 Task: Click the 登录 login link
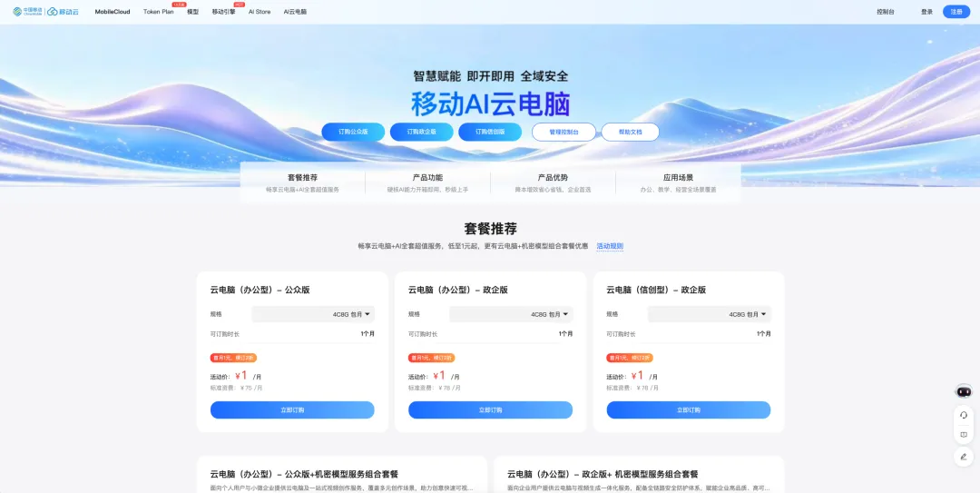pos(926,12)
